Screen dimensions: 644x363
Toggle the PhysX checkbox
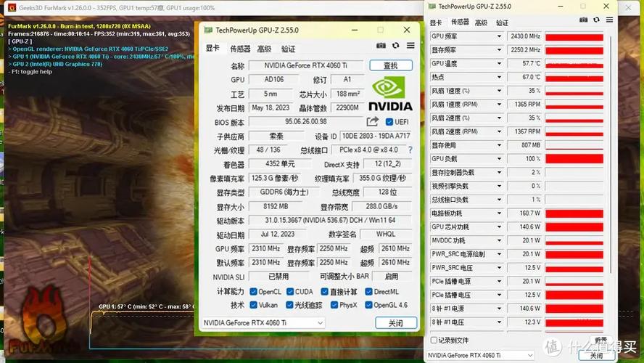(x=334, y=305)
